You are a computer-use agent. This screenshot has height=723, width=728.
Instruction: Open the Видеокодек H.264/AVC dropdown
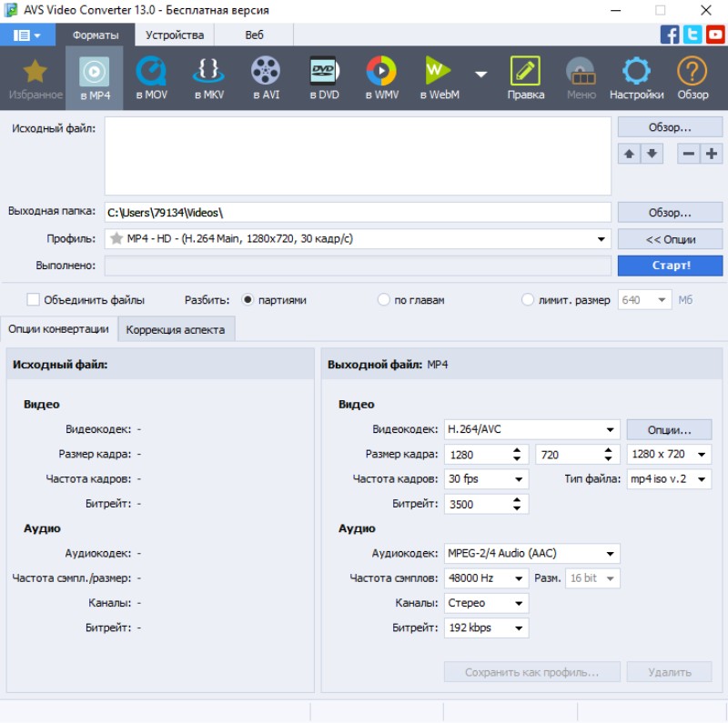coord(532,430)
